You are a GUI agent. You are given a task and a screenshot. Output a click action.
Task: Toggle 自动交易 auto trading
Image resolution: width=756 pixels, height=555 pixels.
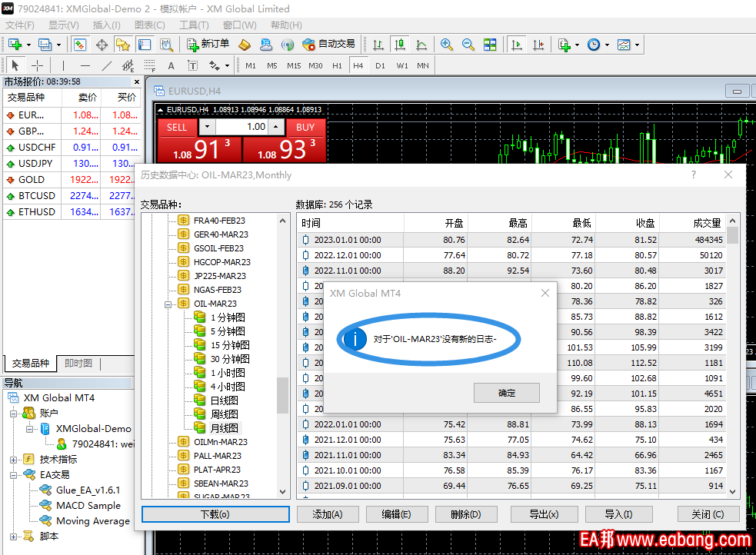pyautogui.click(x=329, y=45)
